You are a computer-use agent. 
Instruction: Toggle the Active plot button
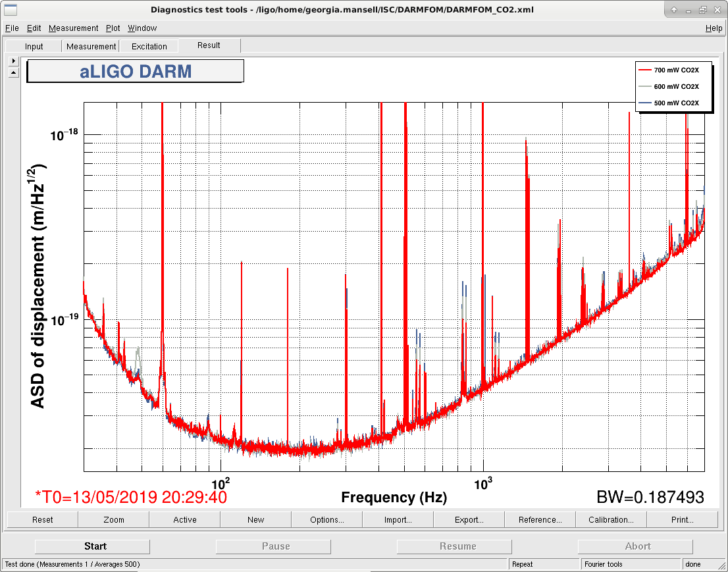185,519
